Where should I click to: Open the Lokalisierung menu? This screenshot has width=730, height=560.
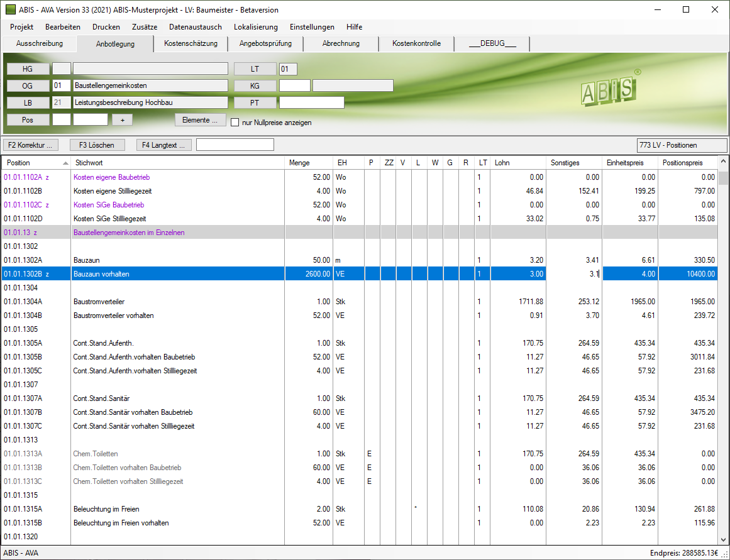pyautogui.click(x=255, y=27)
